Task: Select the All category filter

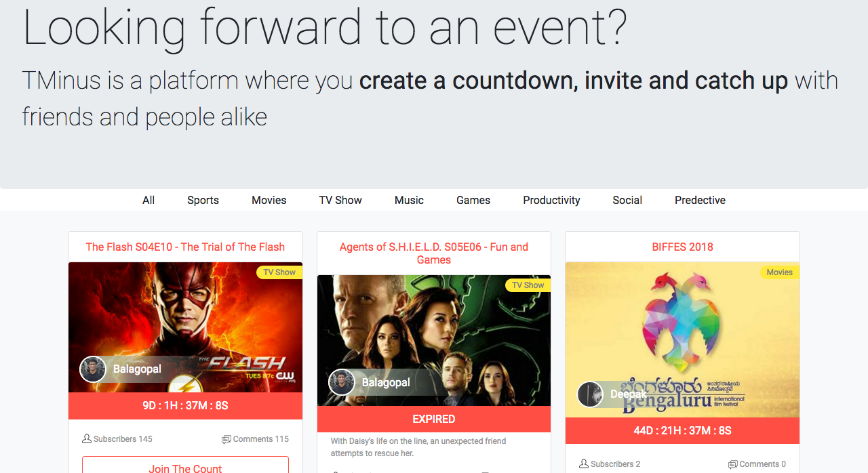Action: click(x=149, y=200)
